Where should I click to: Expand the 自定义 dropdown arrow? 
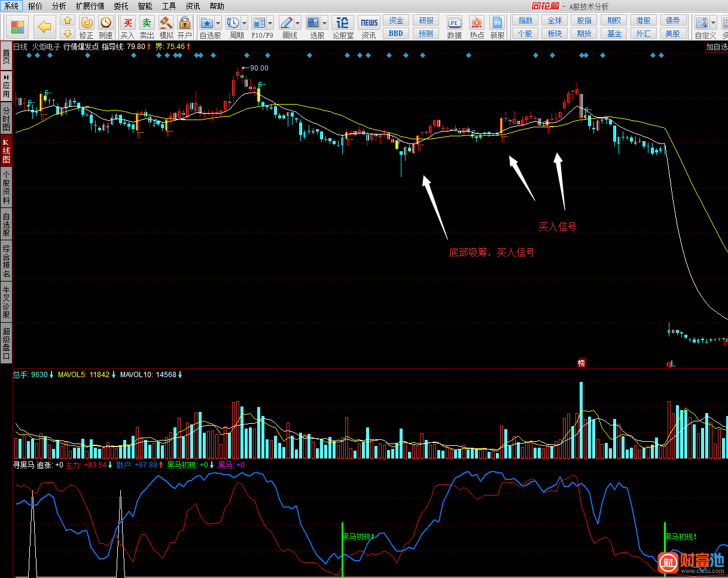tap(713, 23)
